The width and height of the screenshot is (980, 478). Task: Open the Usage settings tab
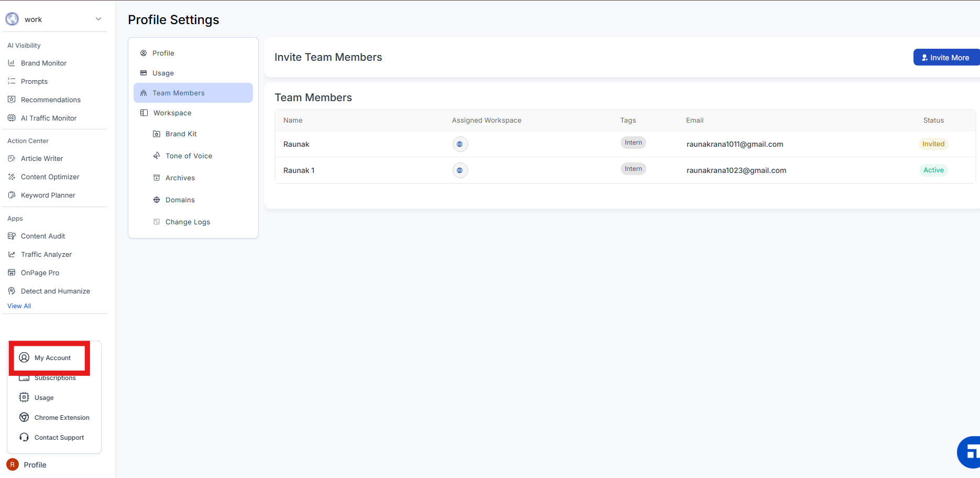point(163,73)
